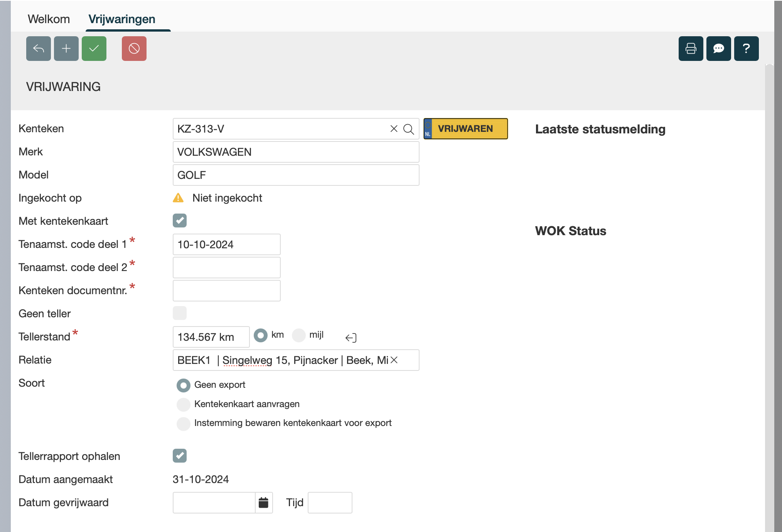This screenshot has height=532, width=782.
Task: Select the mijl radio button
Action: 299,335
